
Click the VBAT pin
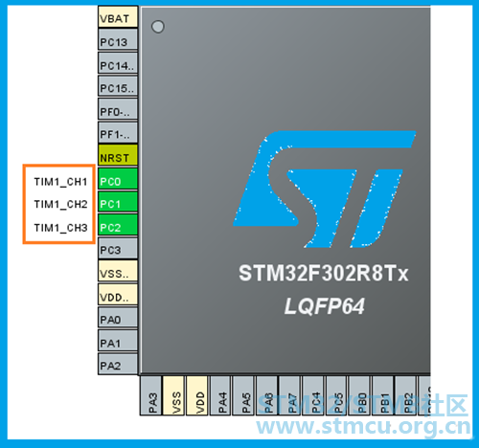(118, 16)
